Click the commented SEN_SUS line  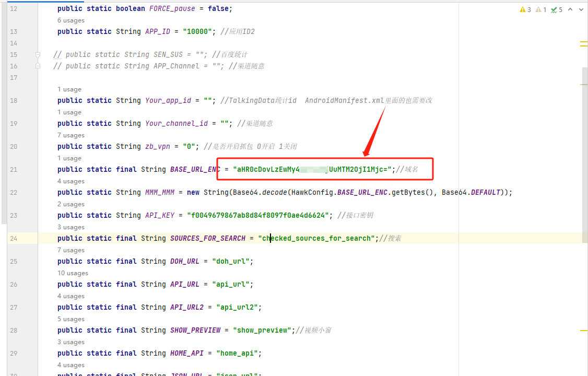click(x=150, y=55)
